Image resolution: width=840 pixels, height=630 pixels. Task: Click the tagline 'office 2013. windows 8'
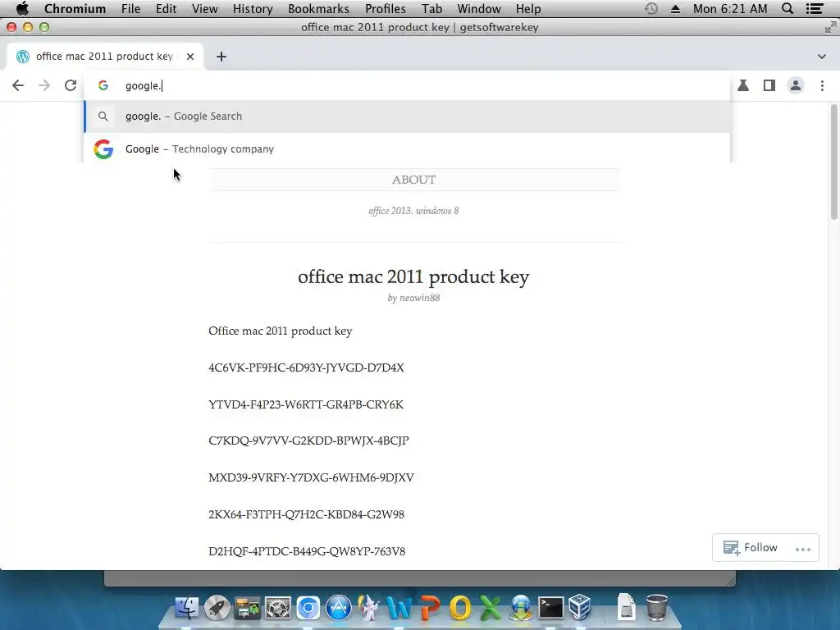pos(413,211)
